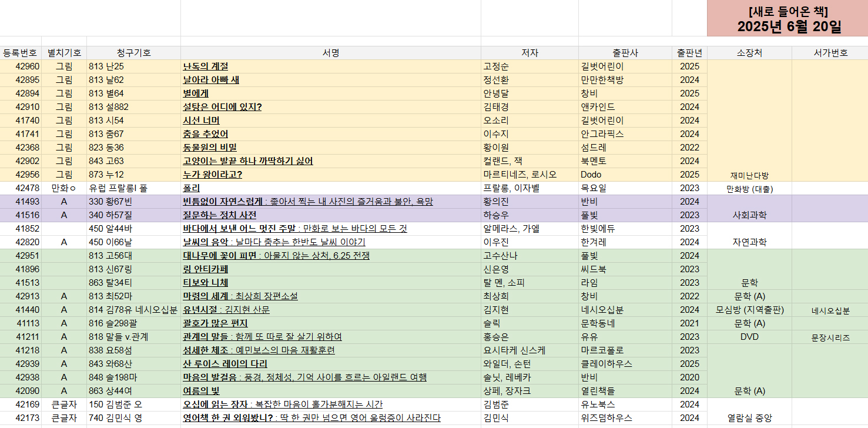Select author cell 마르티네즈, 로시오
This screenshot has width=868, height=428.
[x=529, y=175]
